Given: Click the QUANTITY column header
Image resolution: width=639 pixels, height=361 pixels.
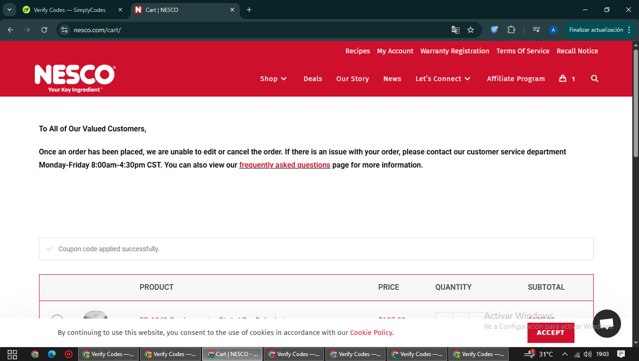Looking at the screenshot, I should coord(453,287).
